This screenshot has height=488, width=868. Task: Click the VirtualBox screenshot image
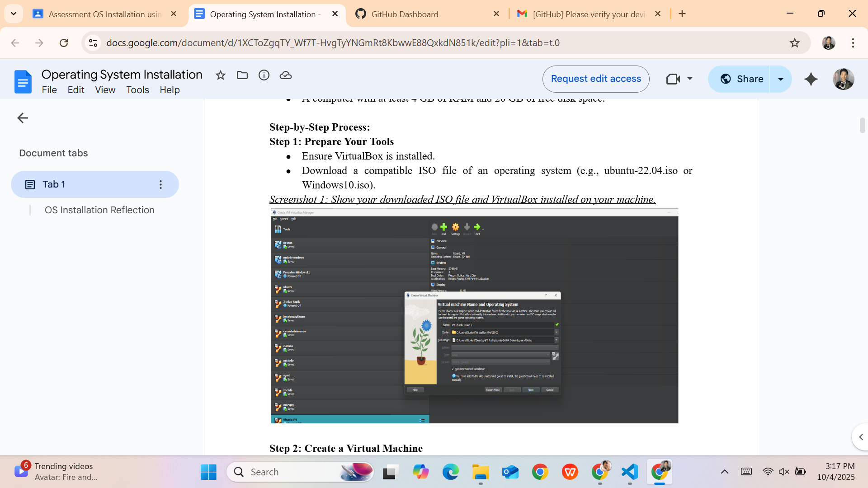tap(474, 316)
